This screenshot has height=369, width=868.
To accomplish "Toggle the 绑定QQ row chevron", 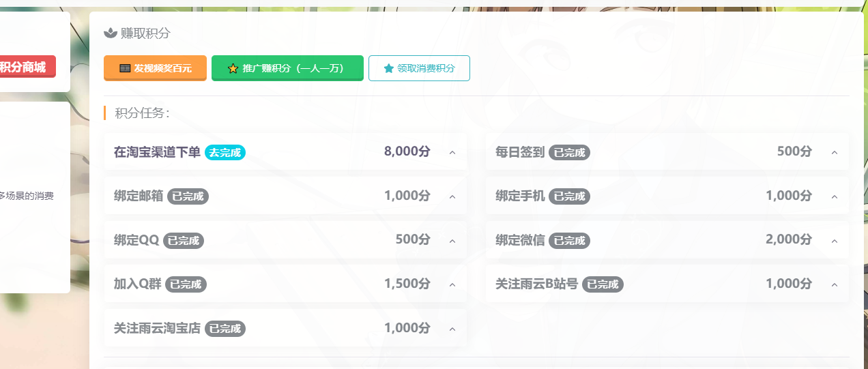I will coord(452,241).
